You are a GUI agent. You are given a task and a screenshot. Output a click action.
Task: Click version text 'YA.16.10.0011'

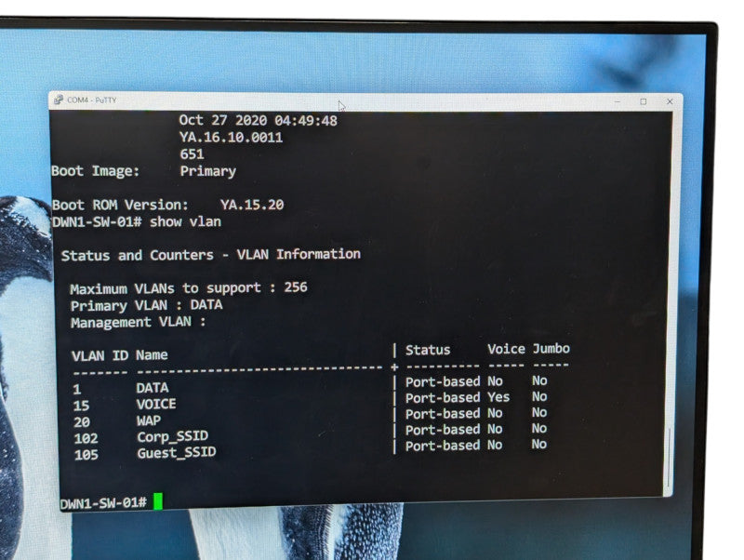click(x=231, y=138)
